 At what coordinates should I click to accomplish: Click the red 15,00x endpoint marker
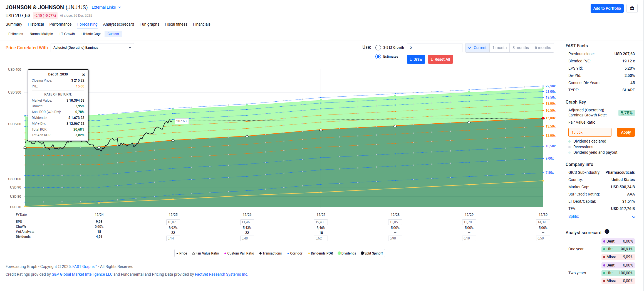(543, 118)
